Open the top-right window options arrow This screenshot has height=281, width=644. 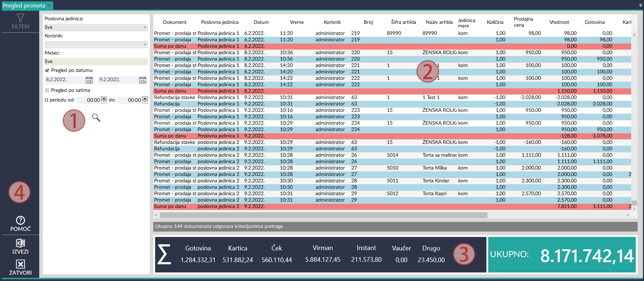pos(640,6)
